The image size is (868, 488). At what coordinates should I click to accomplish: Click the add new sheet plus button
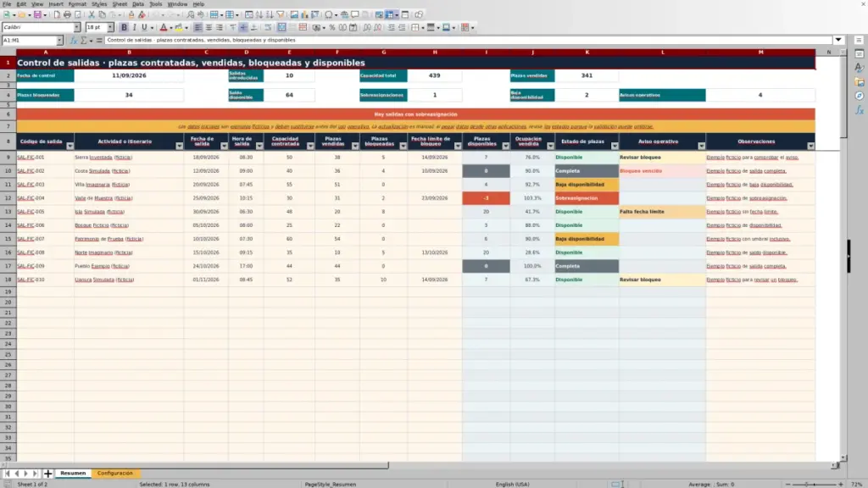click(x=47, y=474)
